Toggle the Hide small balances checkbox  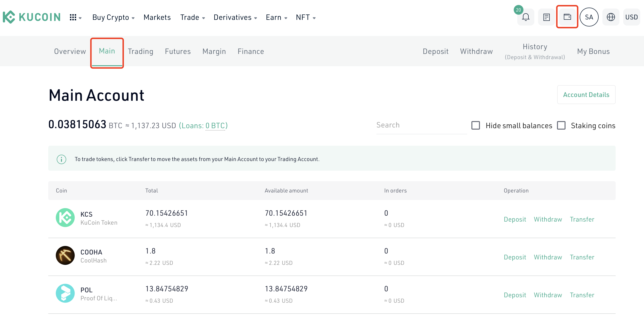click(475, 125)
